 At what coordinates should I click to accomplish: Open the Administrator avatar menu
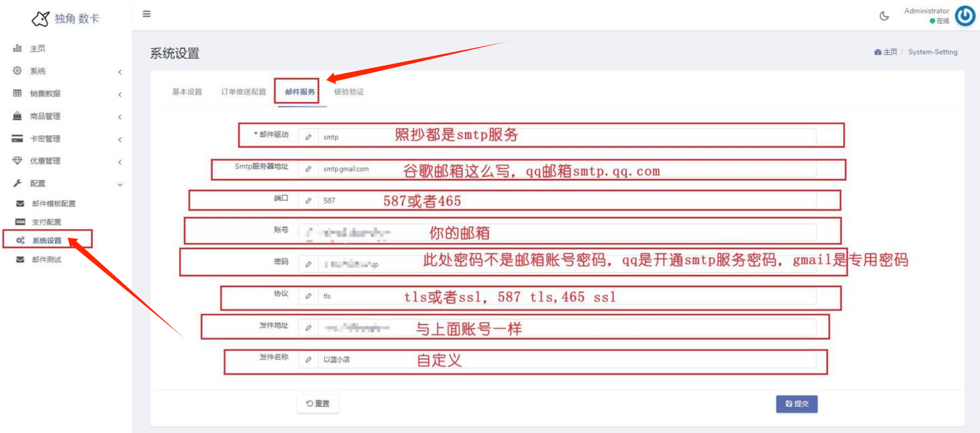point(965,16)
